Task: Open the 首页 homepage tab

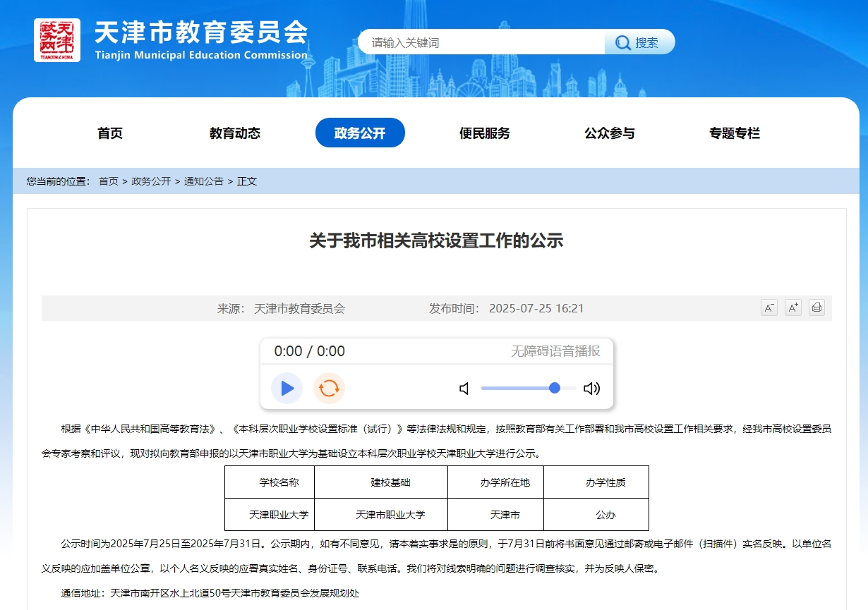Action: (x=109, y=133)
